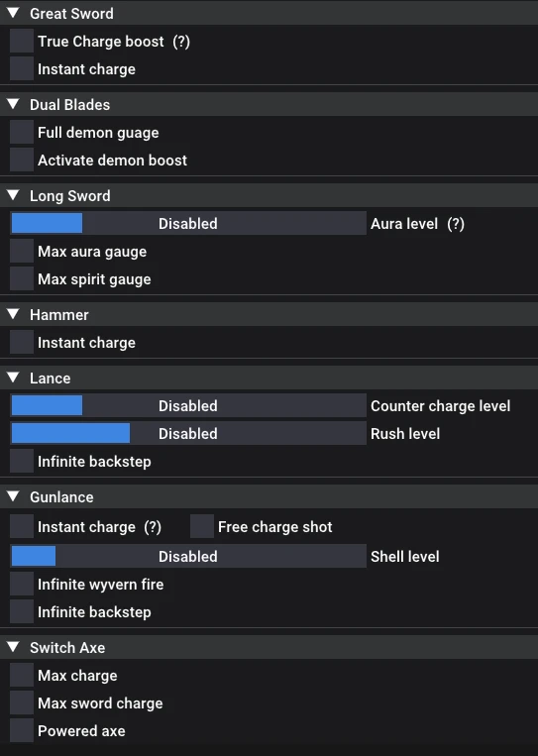Click the (?) help beside Aura level
538x756 pixels.
(x=456, y=224)
